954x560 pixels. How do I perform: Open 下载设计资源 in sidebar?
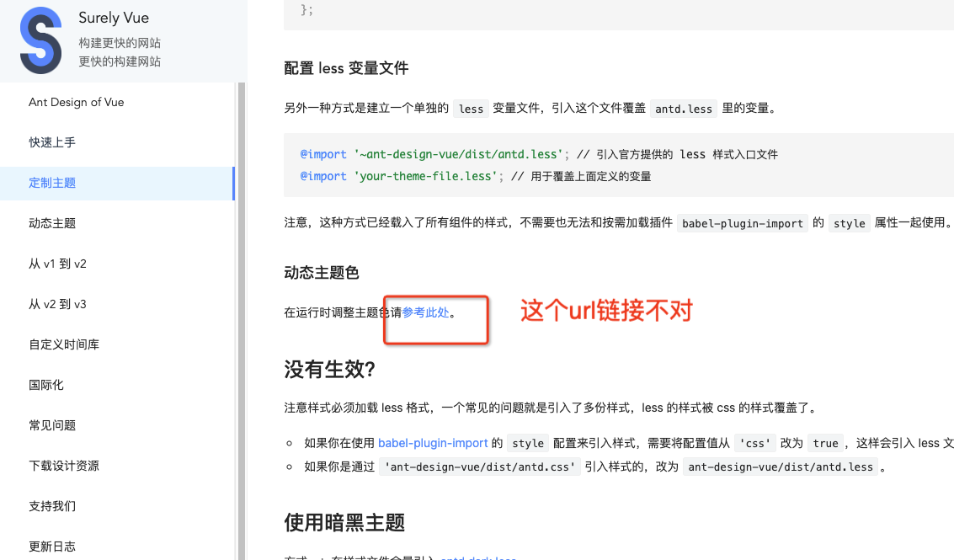(x=64, y=466)
